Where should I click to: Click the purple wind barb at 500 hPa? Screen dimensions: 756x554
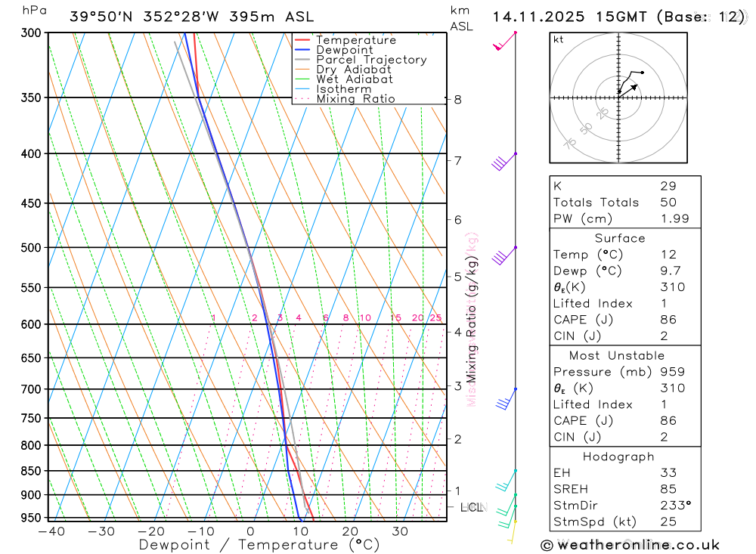tap(504, 256)
